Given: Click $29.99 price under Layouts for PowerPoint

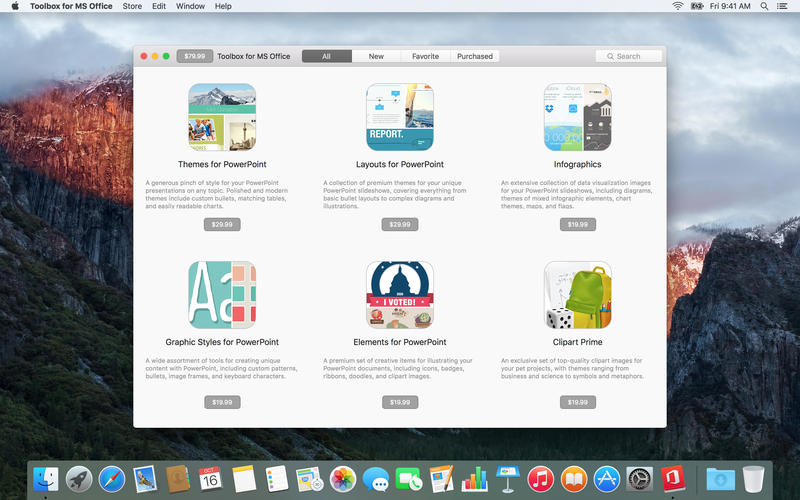Looking at the screenshot, I should coord(400,224).
